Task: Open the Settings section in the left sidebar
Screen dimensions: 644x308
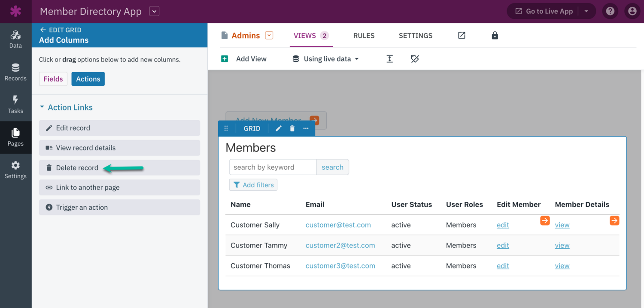Action: (x=16, y=169)
